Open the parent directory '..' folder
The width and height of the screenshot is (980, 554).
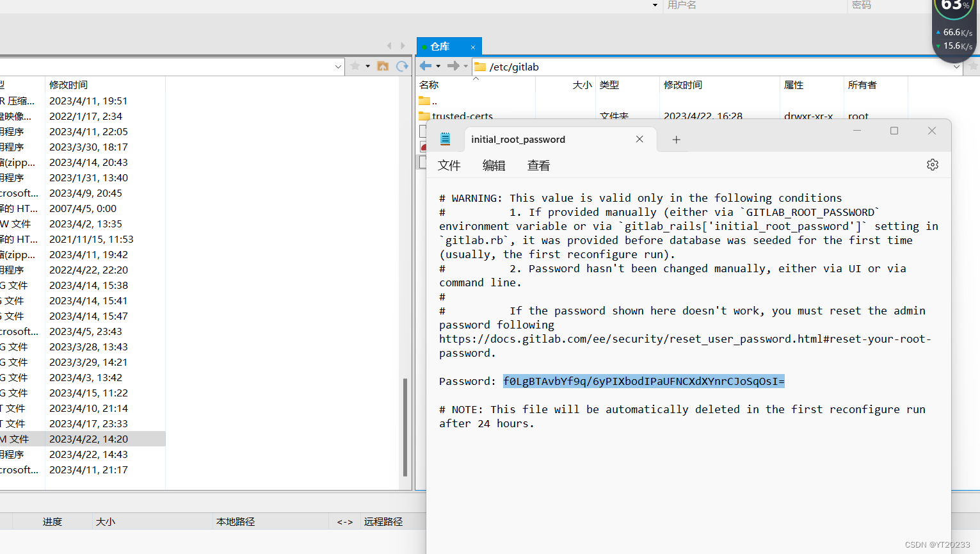click(x=428, y=101)
